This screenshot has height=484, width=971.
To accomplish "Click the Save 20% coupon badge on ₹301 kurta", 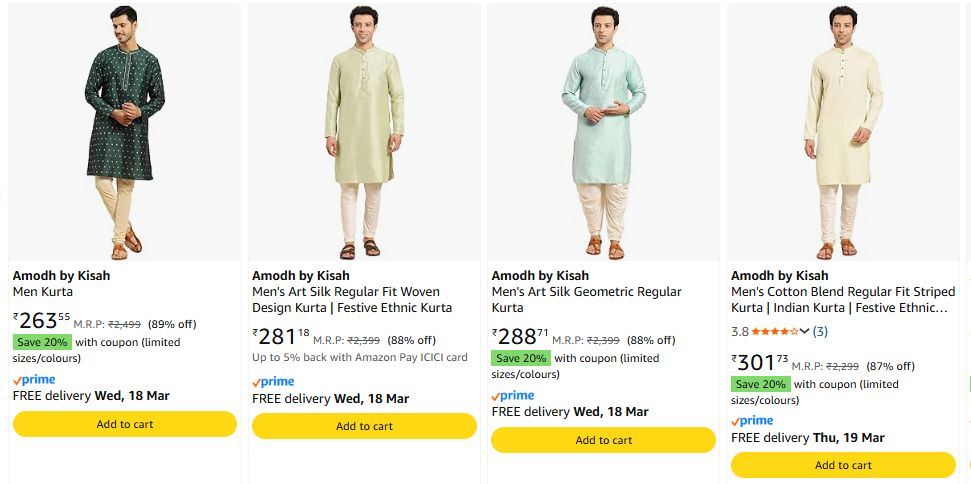I will (761, 384).
